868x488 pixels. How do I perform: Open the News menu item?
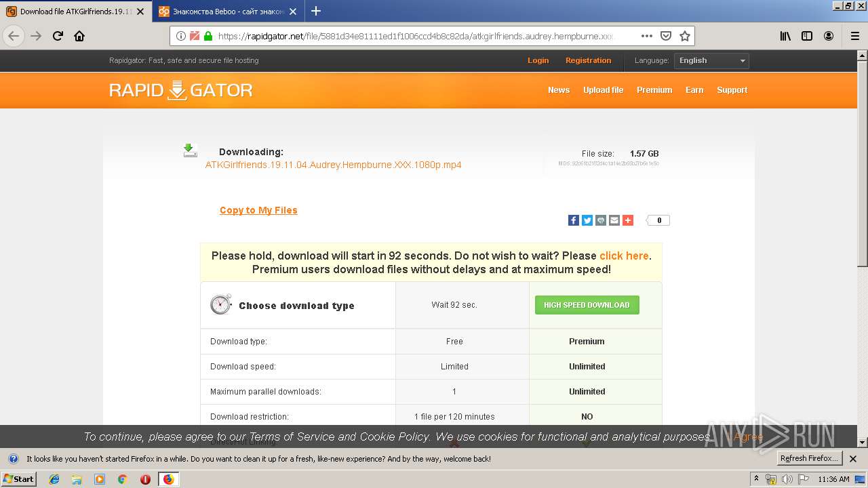[559, 90]
